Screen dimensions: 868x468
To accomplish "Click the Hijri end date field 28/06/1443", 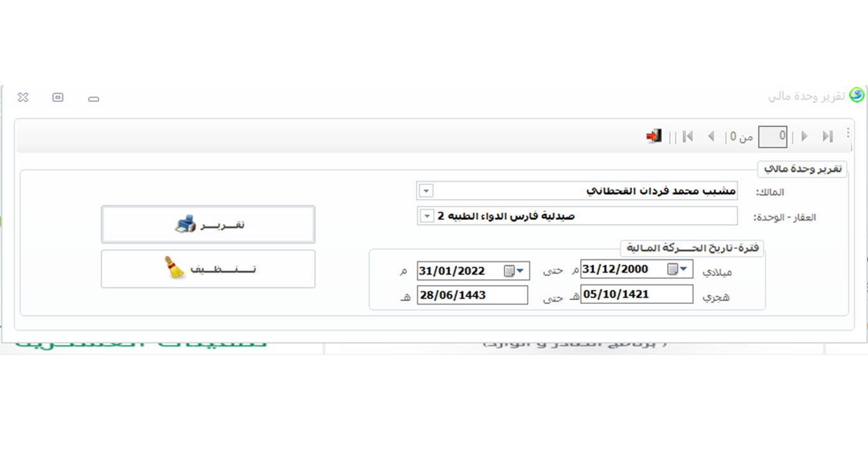I will (472, 296).
